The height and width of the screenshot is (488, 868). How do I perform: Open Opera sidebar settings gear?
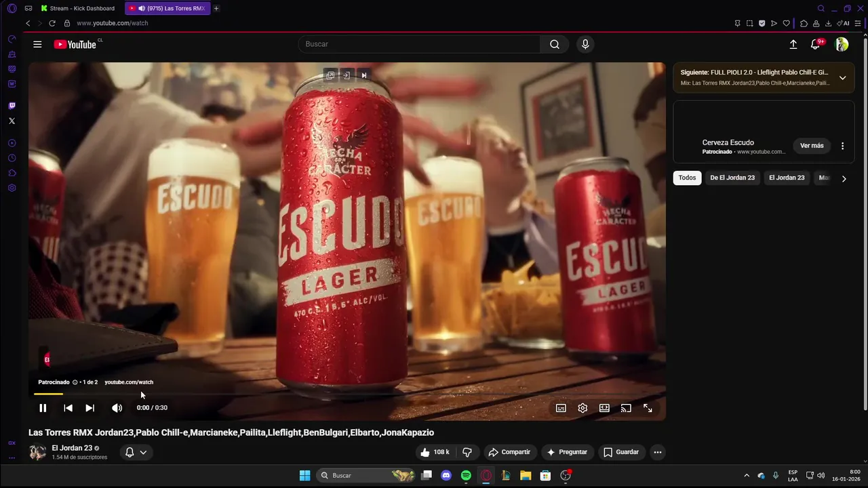point(12,188)
